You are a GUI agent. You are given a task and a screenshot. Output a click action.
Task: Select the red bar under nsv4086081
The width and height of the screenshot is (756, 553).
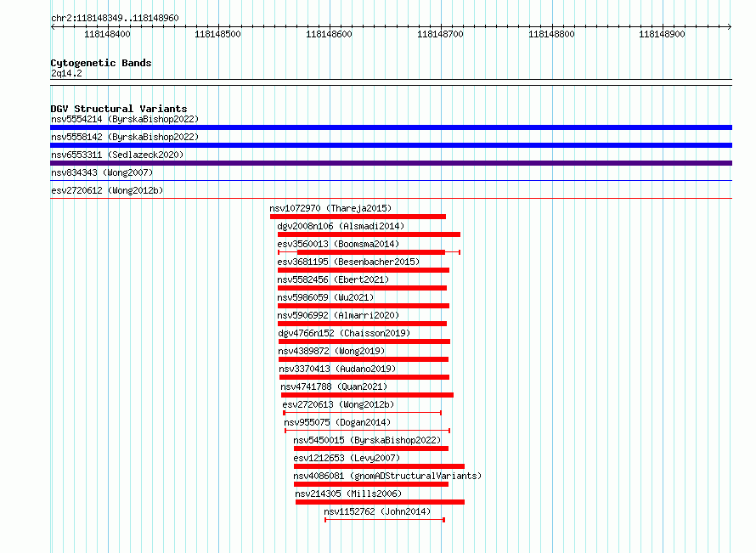[x=371, y=484]
